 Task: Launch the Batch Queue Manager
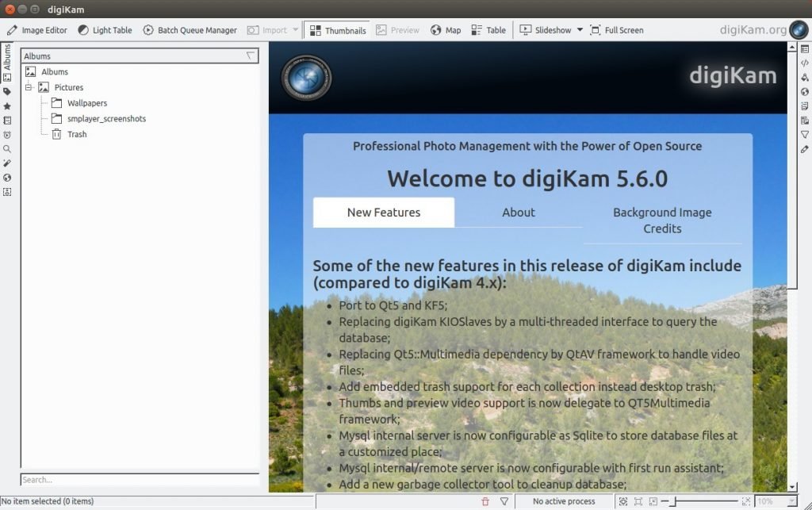(190, 30)
